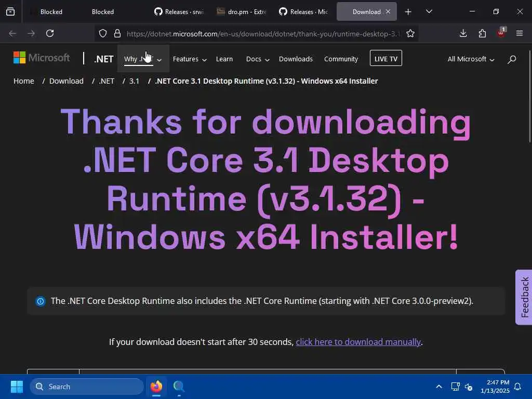The image size is (532, 399).
Task: Open the Windows Start menu
Action: click(17, 387)
